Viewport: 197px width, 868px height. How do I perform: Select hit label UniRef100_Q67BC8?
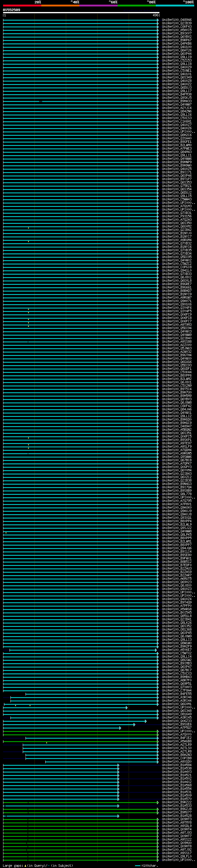(177, 460)
